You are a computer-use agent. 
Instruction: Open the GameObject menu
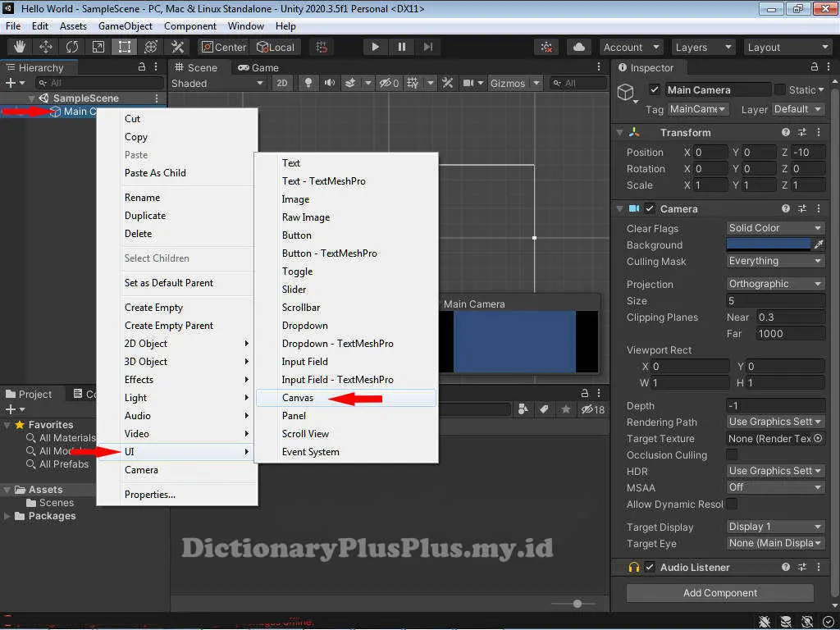(126, 25)
